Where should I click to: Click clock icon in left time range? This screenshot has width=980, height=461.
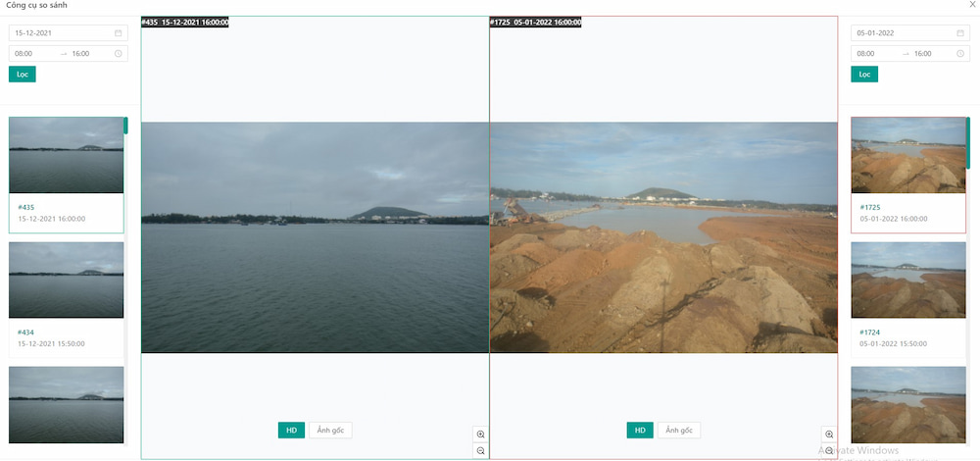pos(119,54)
